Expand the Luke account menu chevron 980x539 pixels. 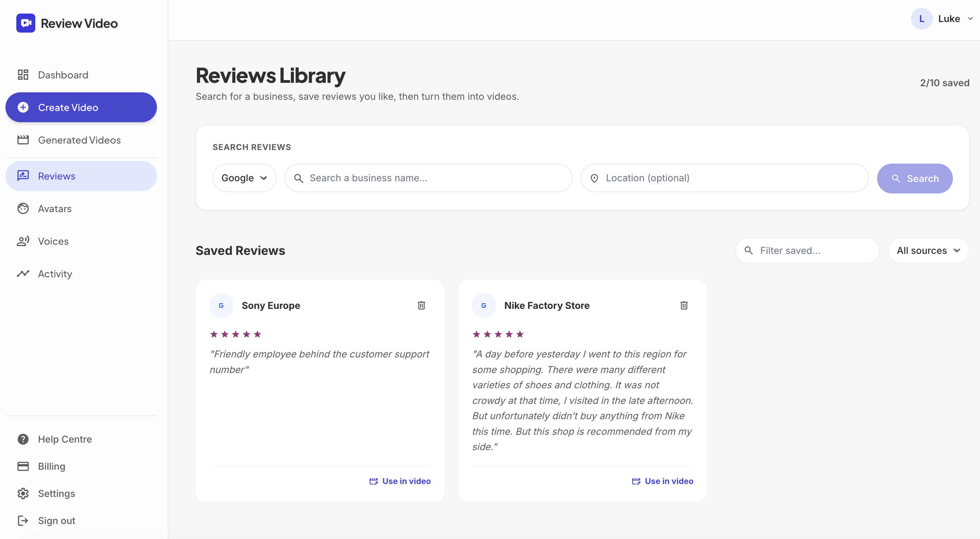(970, 19)
